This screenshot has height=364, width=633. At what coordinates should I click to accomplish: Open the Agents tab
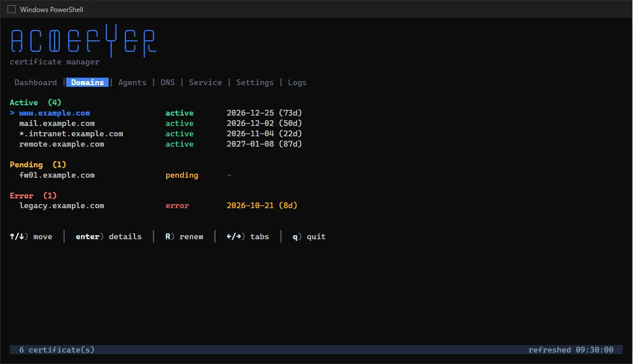pyautogui.click(x=132, y=82)
